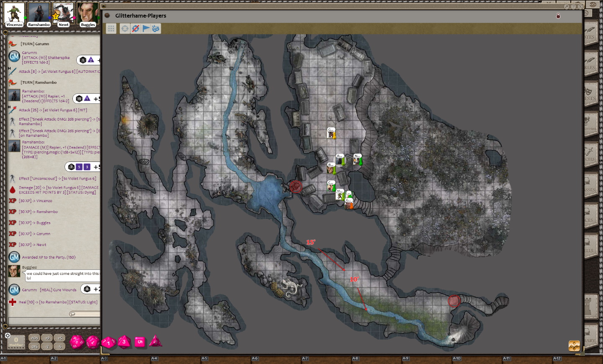Screen dimensions: 603x364
Task: Select hotkey slot A-9
Action: 427,359
